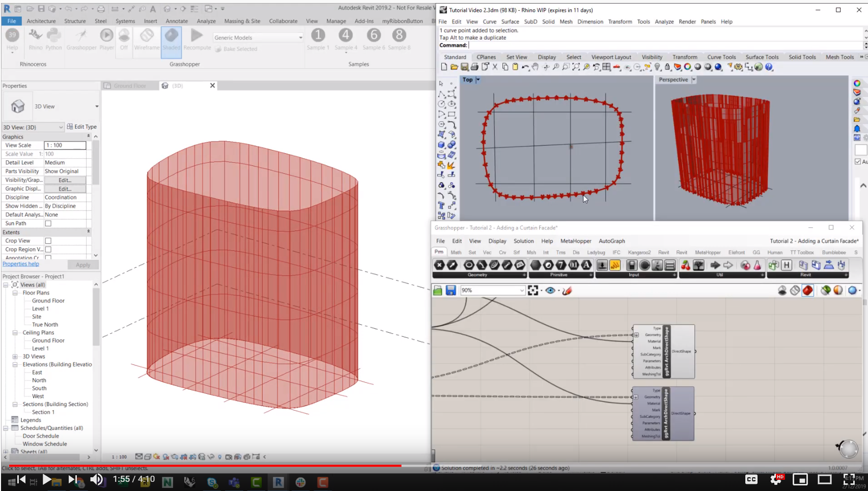
Task: Close the (3D) view tab
Action: (x=212, y=85)
